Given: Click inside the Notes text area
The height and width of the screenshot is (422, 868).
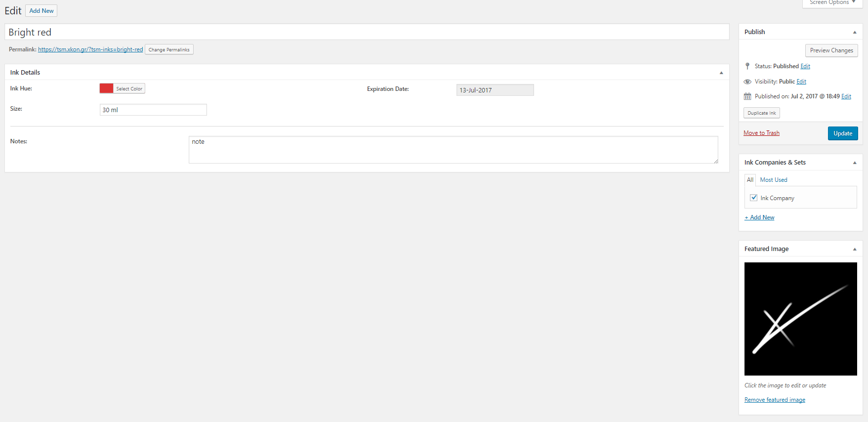Looking at the screenshot, I should [453, 150].
